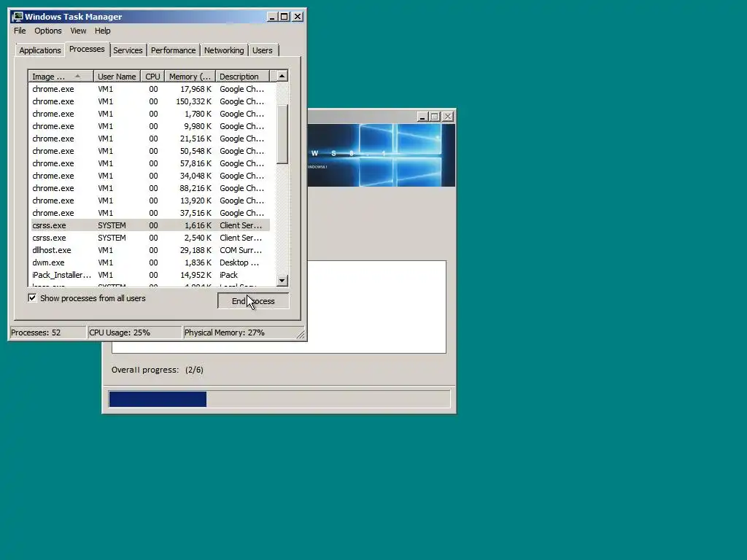The width and height of the screenshot is (747, 560).
Task: Minimize the iPack installer window
Action: pyautogui.click(x=422, y=116)
